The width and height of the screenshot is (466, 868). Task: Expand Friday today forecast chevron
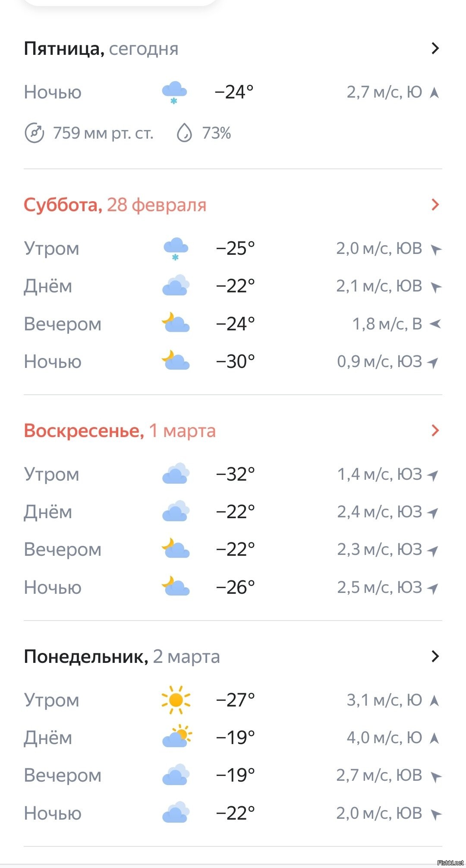435,48
